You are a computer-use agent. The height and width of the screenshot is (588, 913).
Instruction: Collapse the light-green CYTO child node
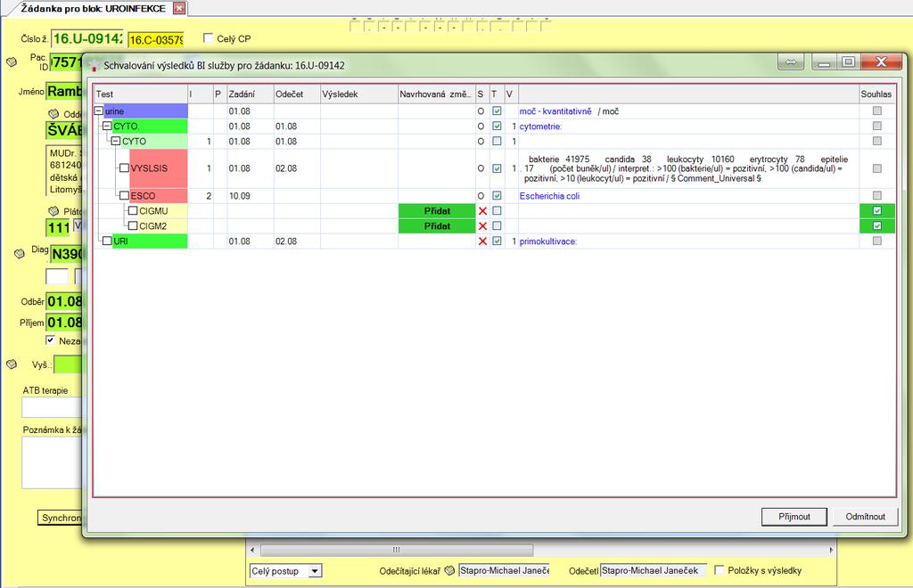[x=116, y=141]
